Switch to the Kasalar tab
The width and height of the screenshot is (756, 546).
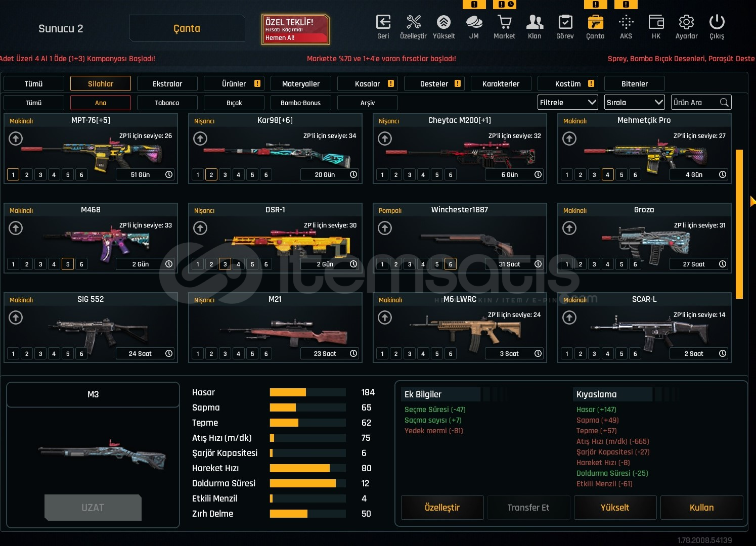[x=368, y=83]
